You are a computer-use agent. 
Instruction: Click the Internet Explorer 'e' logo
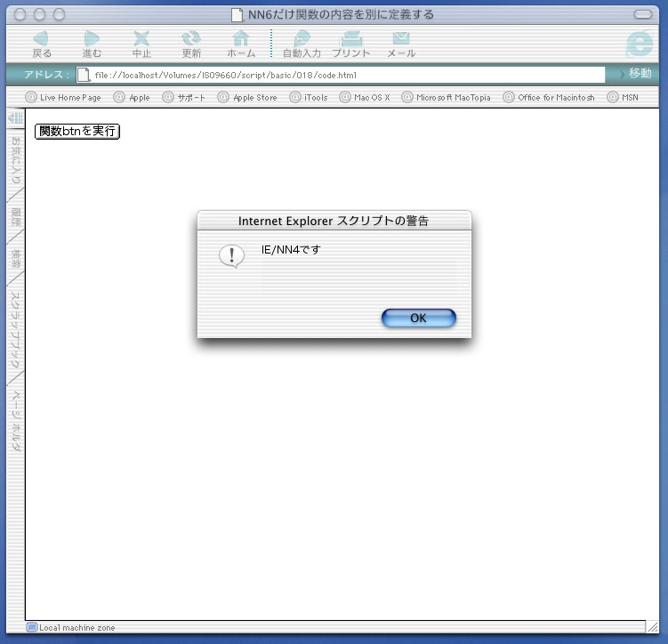click(x=639, y=44)
